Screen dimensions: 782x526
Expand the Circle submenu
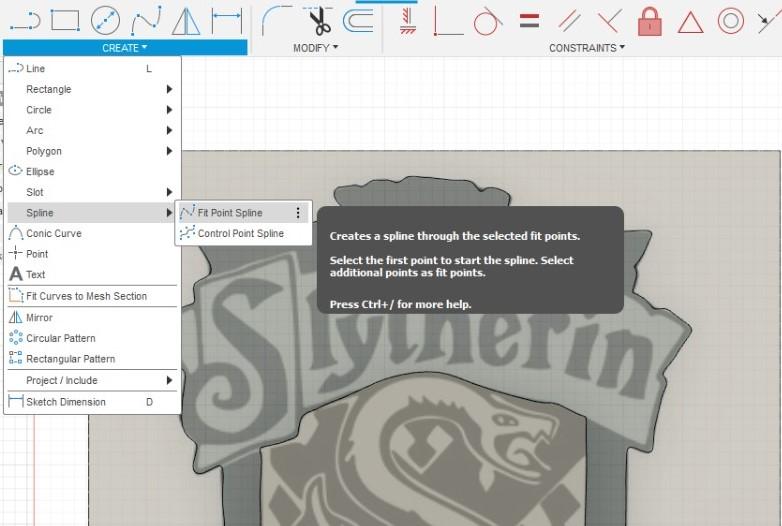pos(92,110)
